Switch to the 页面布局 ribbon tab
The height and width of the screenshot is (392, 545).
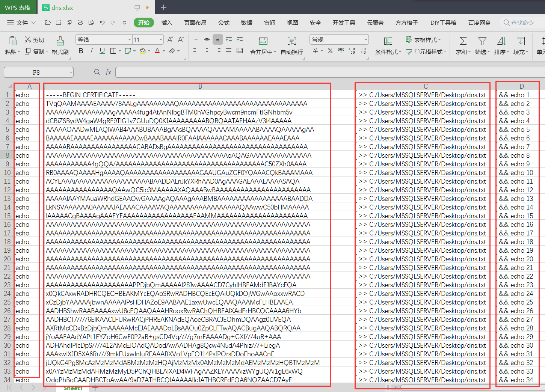(195, 23)
